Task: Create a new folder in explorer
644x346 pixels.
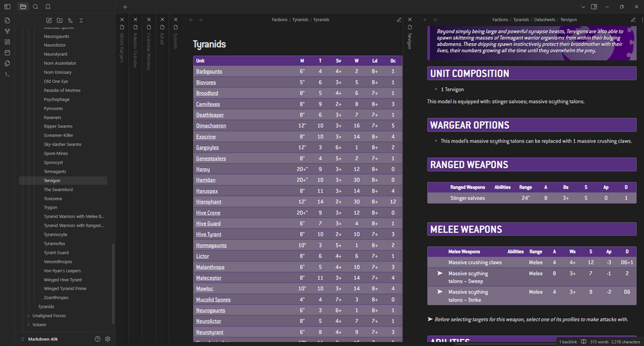Action: point(59,20)
